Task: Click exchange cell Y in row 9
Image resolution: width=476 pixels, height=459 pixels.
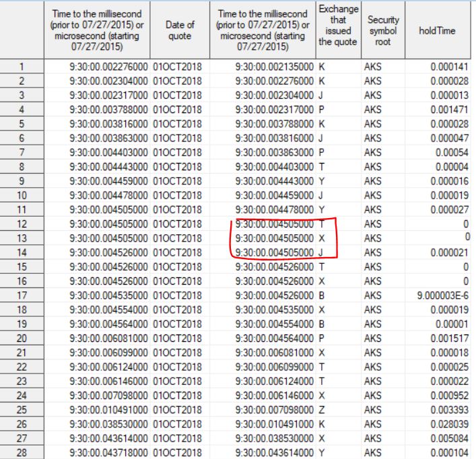Action: [322, 181]
